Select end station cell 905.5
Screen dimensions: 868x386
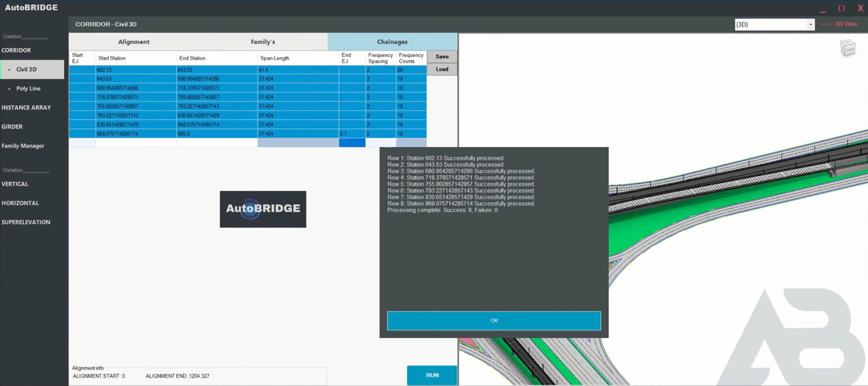(x=217, y=134)
